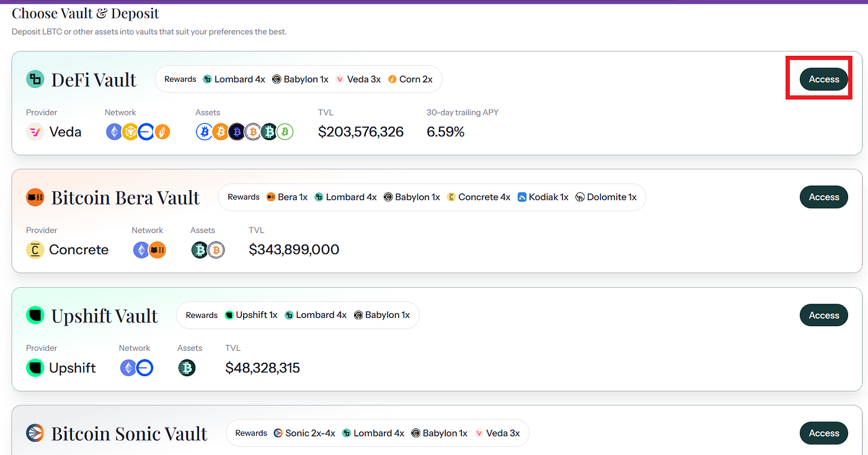The height and width of the screenshot is (455, 868).
Task: Click the Bera 1x reward
Action: (287, 197)
